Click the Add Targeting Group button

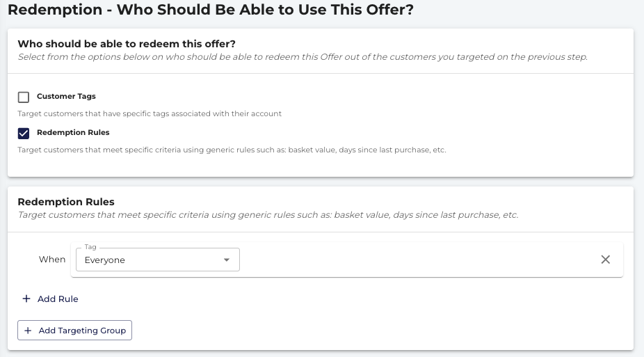pyautogui.click(x=74, y=331)
